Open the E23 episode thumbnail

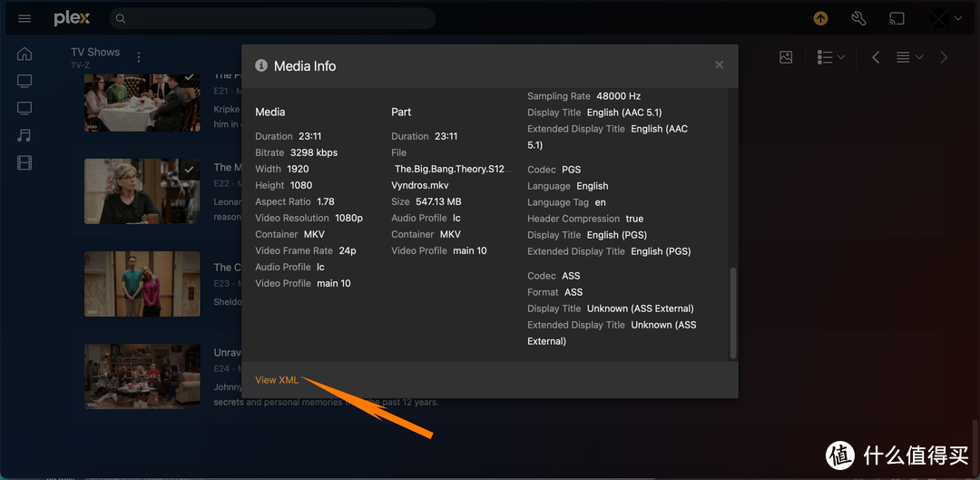[x=142, y=284]
